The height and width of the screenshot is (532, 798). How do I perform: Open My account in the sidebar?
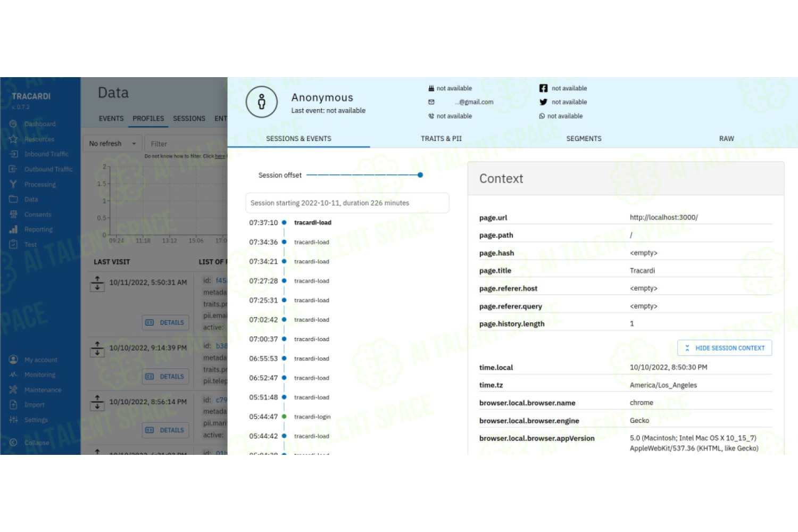coord(34,360)
